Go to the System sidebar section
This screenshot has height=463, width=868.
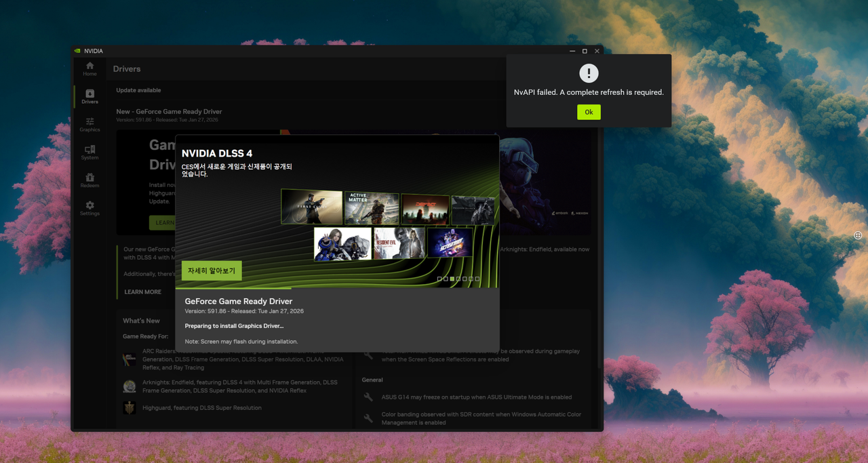coord(90,153)
